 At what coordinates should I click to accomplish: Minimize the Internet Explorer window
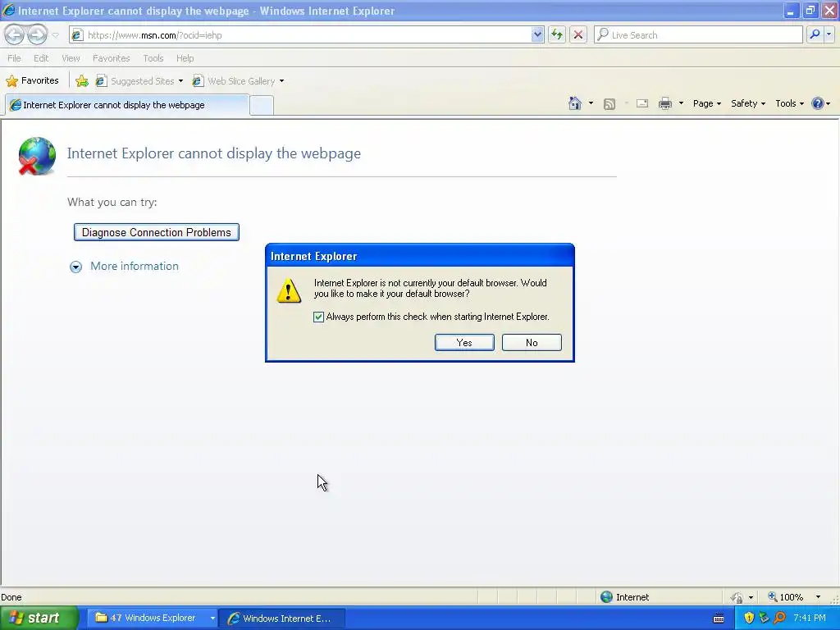790,11
